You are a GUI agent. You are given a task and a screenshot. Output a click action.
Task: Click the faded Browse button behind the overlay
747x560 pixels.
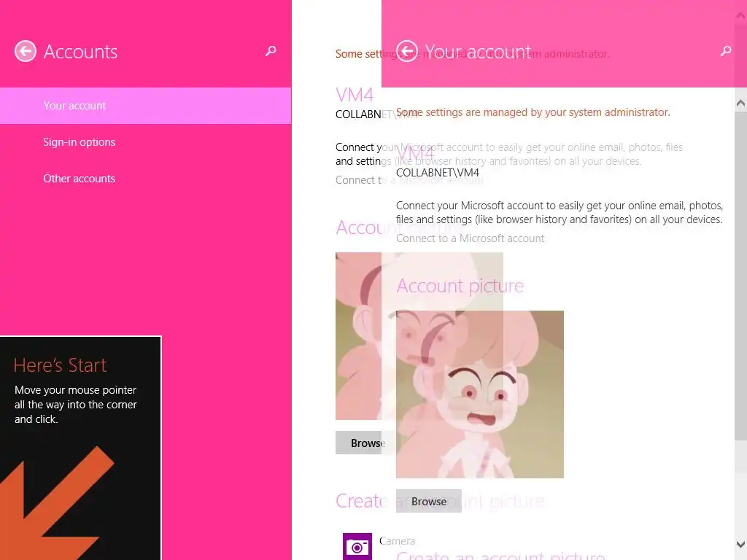pos(365,443)
